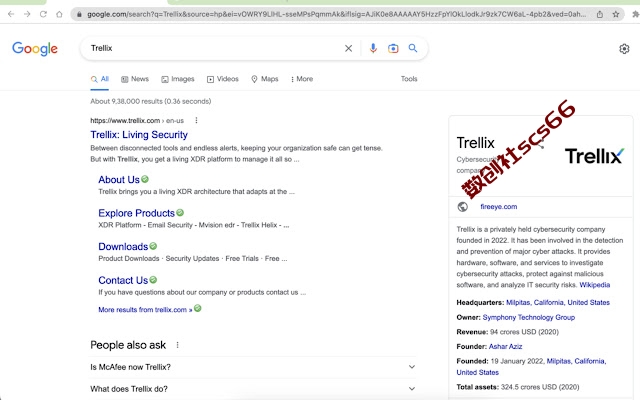Click 'More results from trellix.com' link
The width and height of the screenshot is (640, 400).
[x=145, y=310]
